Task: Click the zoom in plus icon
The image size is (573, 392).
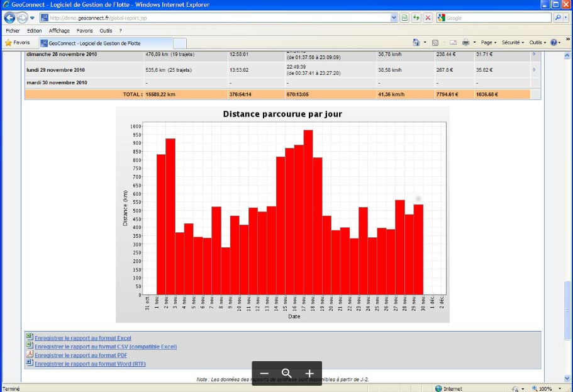Action: 309,373
